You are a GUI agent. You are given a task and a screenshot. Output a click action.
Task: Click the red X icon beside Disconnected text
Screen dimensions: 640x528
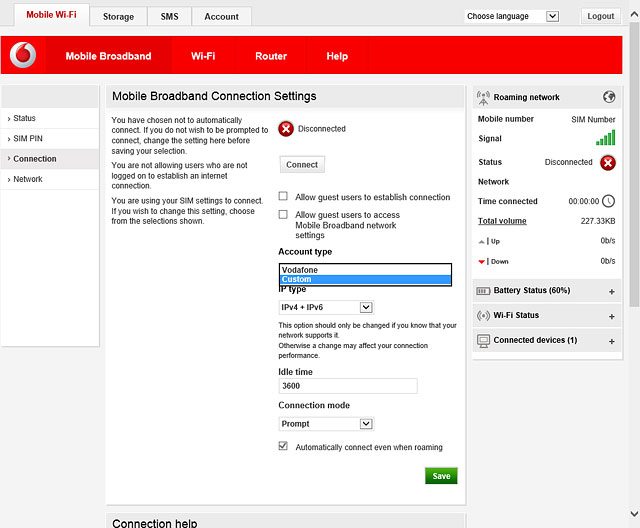point(286,129)
